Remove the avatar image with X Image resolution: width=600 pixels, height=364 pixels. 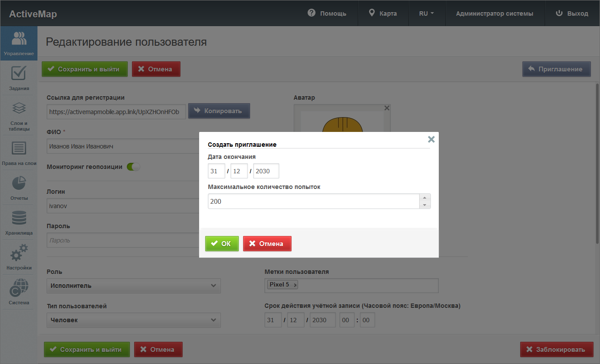pyautogui.click(x=386, y=108)
